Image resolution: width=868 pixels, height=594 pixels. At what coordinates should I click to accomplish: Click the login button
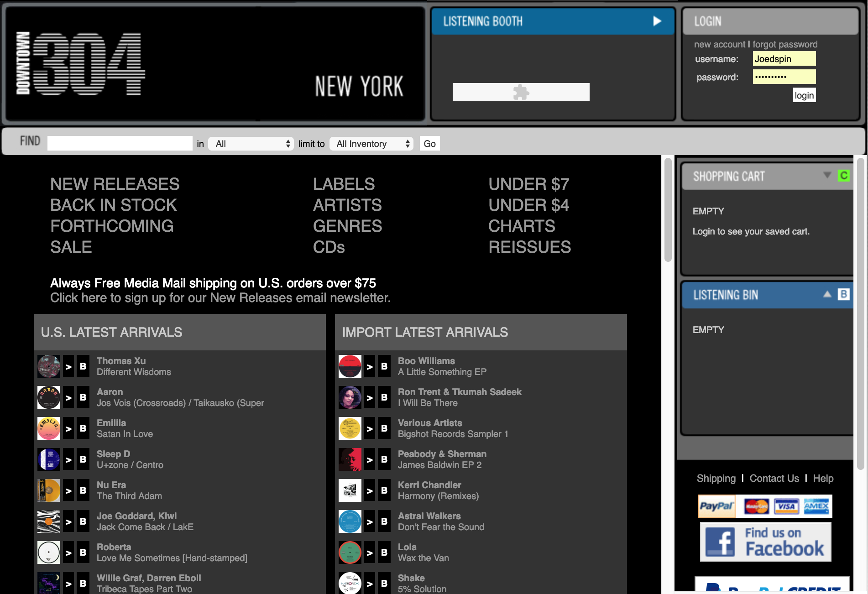[x=804, y=95]
